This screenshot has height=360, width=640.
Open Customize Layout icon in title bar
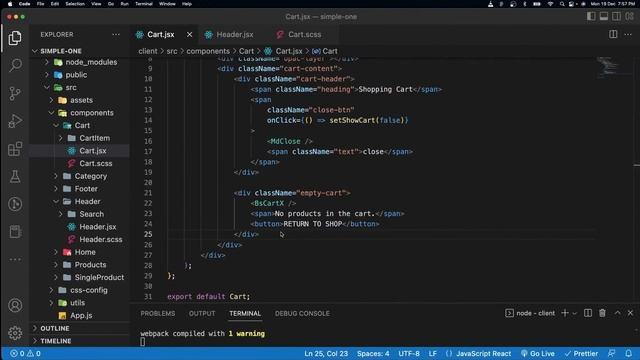click(x=629, y=16)
